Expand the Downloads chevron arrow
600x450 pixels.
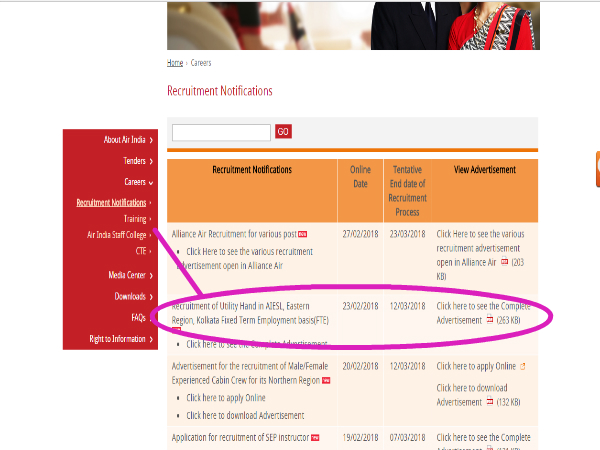point(151,297)
